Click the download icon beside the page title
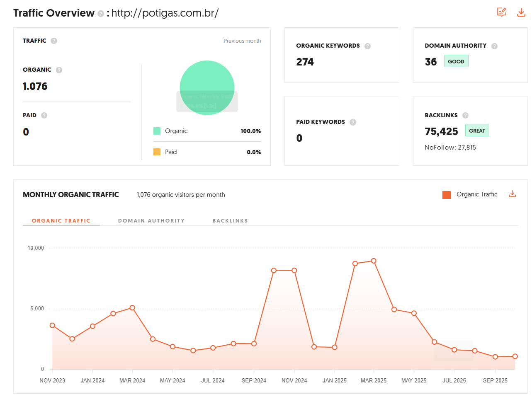532x404 pixels. click(x=521, y=12)
